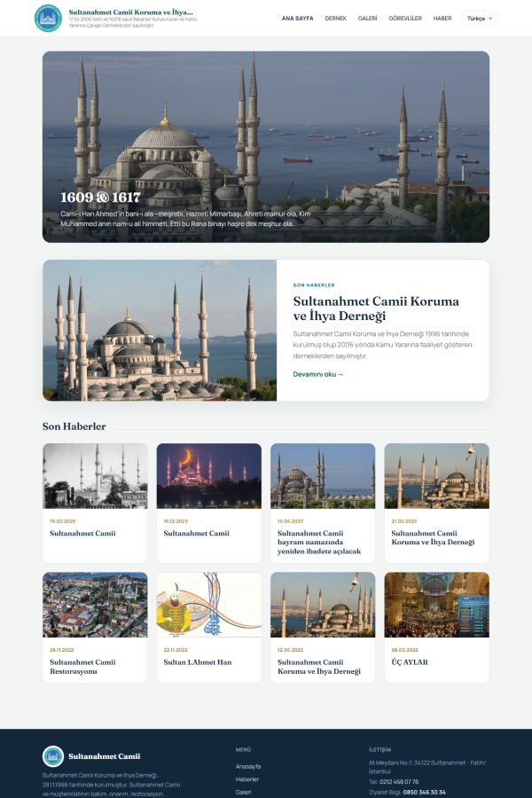
Task: Click Anasayfa in the footer menu
Action: click(248, 766)
